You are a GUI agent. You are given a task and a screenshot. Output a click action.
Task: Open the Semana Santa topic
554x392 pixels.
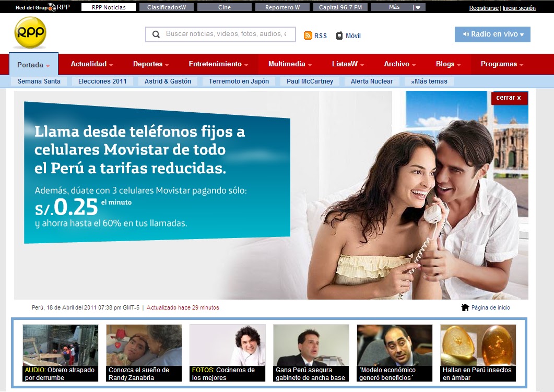click(x=39, y=81)
